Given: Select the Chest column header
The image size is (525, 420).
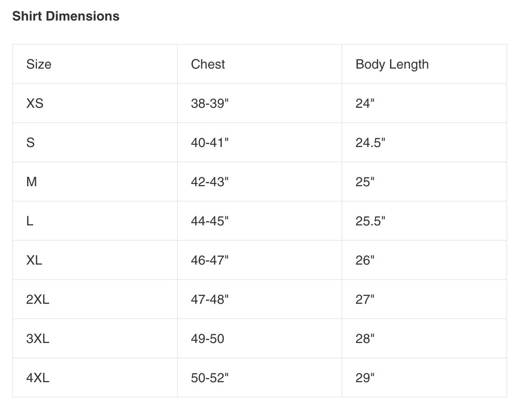Looking at the screenshot, I should (x=208, y=64).
